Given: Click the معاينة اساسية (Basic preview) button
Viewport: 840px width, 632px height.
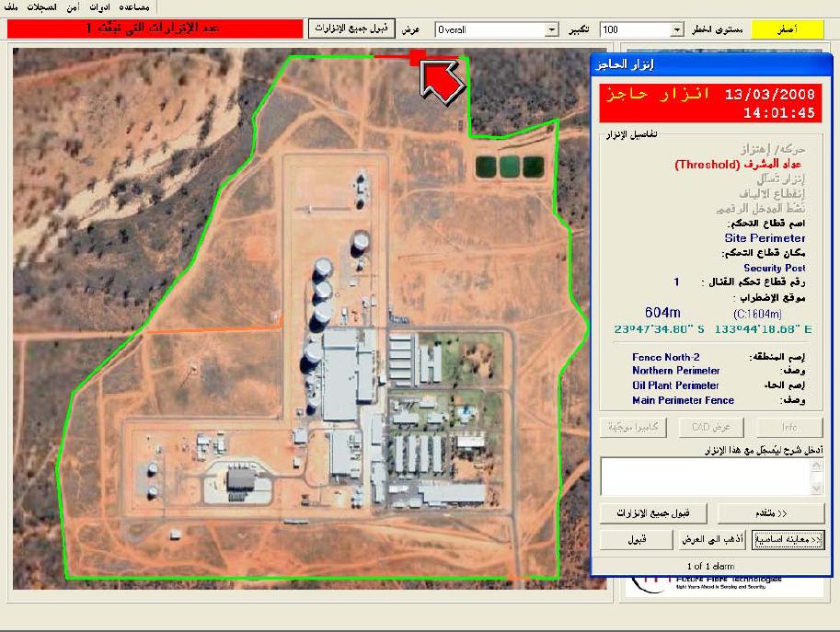Looking at the screenshot, I should 788,539.
